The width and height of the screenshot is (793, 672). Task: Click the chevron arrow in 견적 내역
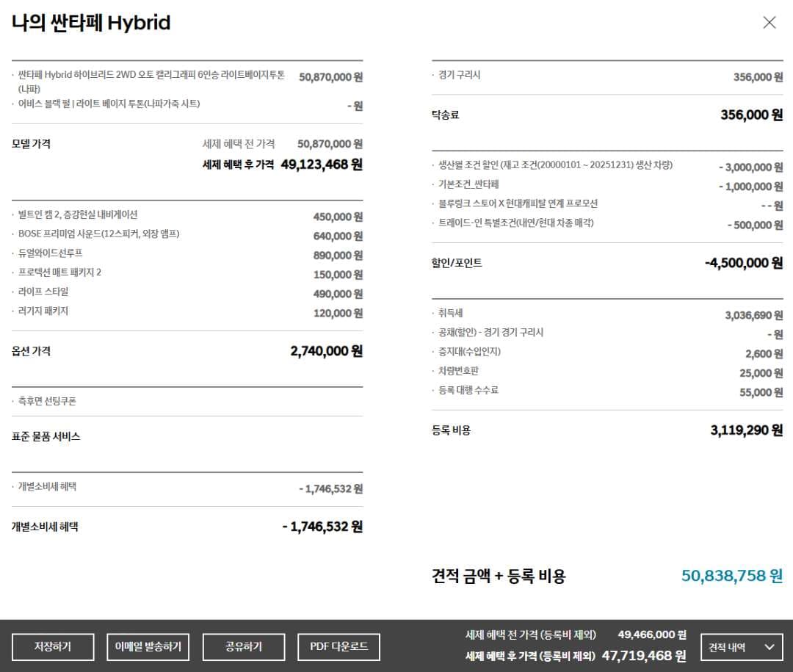[x=770, y=647]
